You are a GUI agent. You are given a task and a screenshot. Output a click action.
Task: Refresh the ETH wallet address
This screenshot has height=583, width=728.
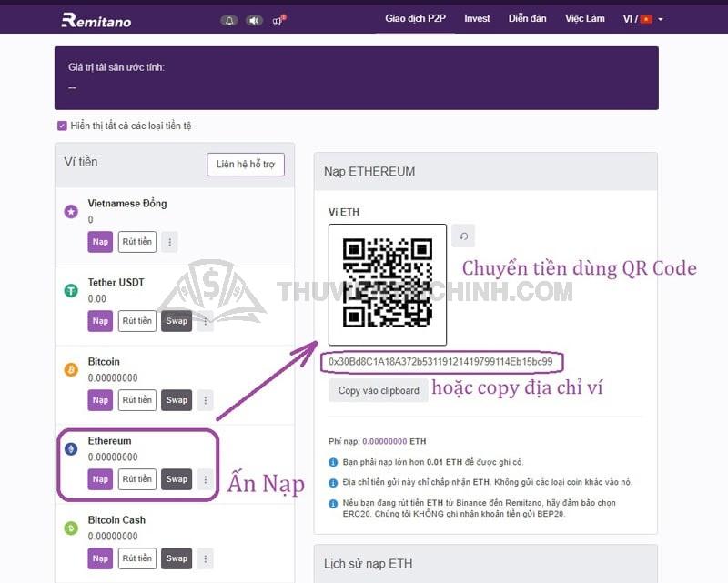463,236
